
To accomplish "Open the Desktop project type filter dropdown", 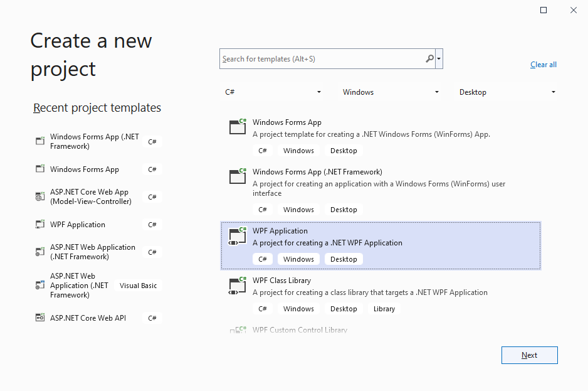I will (x=507, y=92).
